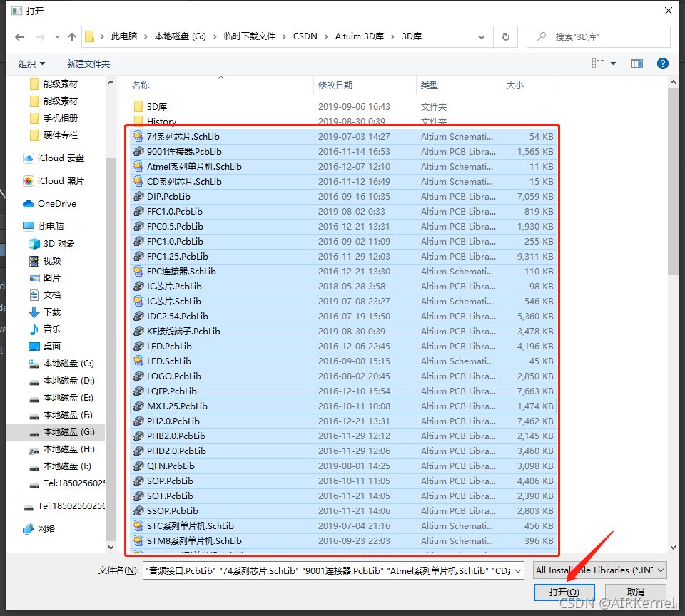Open the help icon
685x616 pixels.
[662, 63]
